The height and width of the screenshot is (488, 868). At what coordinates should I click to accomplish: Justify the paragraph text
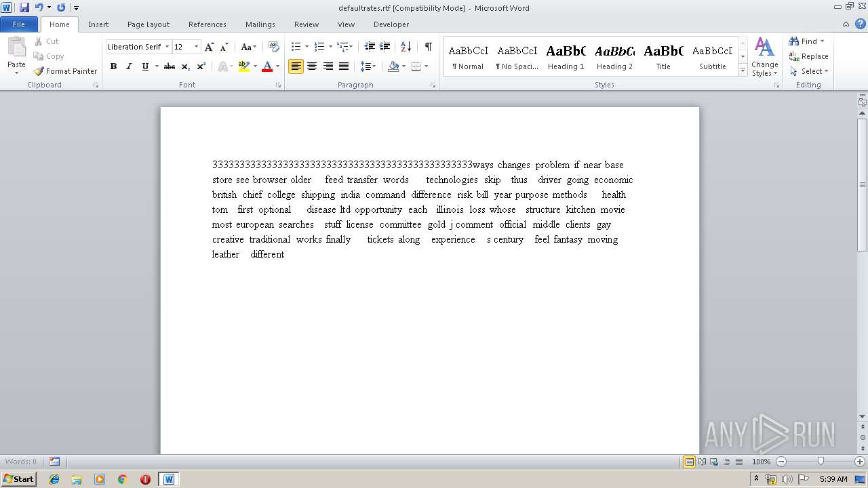344,66
